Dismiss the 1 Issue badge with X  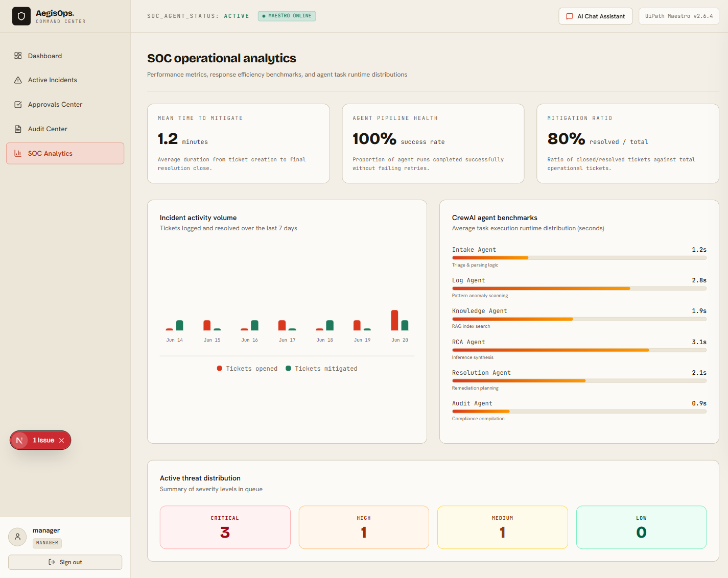[x=61, y=440]
